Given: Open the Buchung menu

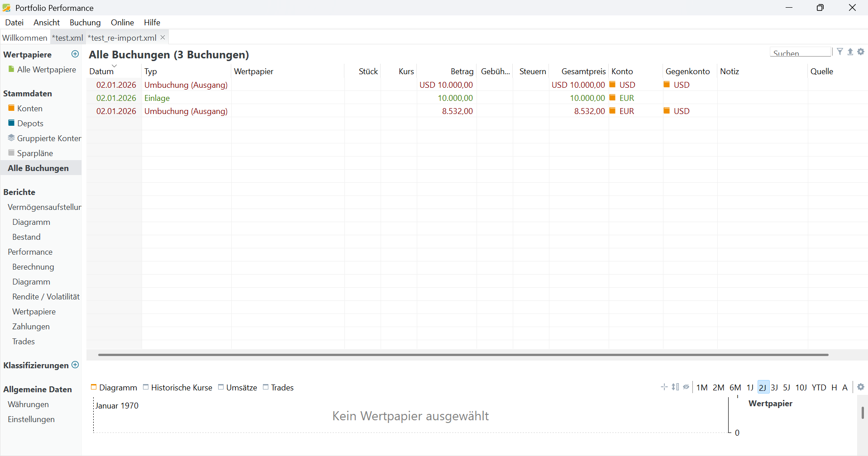Looking at the screenshot, I should (85, 23).
